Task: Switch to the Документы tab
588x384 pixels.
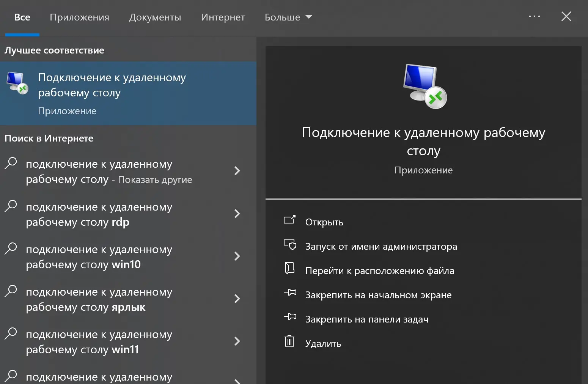Action: (155, 17)
